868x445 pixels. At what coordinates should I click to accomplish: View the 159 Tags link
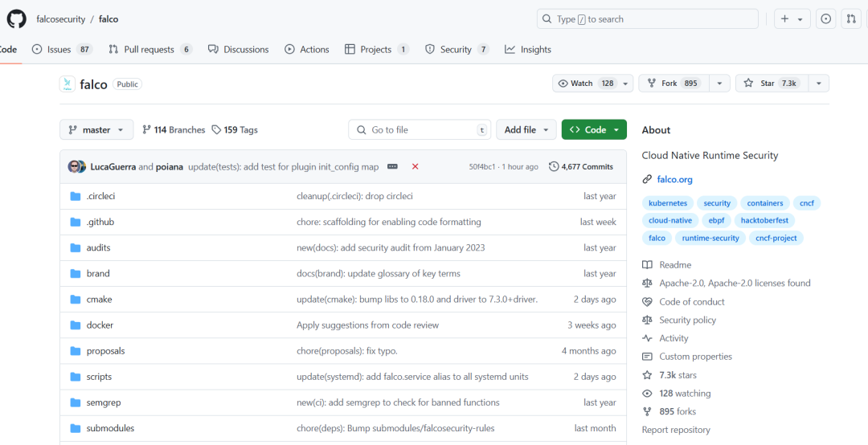[x=234, y=130]
